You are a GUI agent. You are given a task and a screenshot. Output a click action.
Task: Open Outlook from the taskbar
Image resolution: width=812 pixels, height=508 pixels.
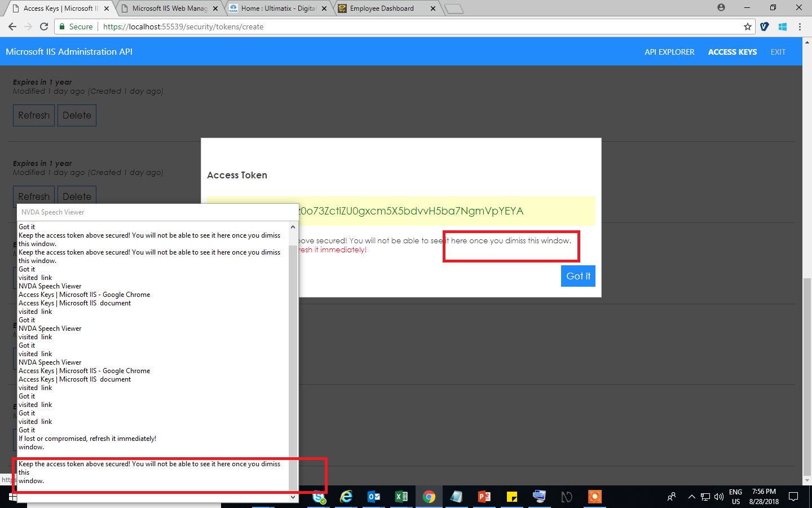click(x=374, y=497)
